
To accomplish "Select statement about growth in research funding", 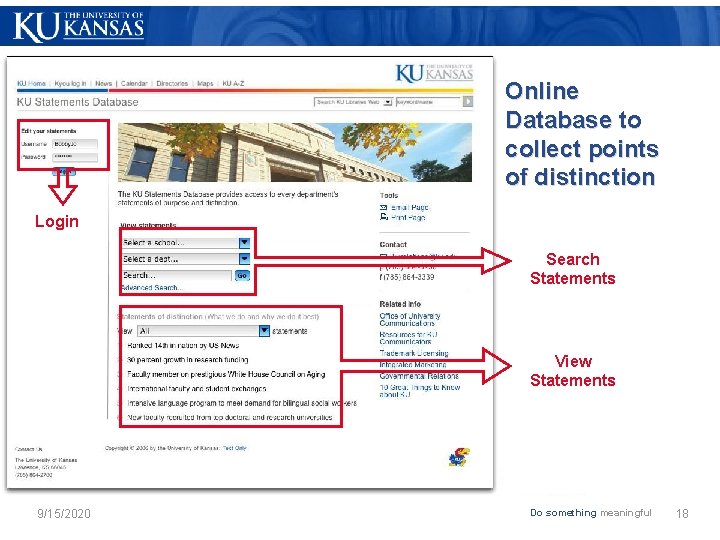I will (x=188, y=360).
